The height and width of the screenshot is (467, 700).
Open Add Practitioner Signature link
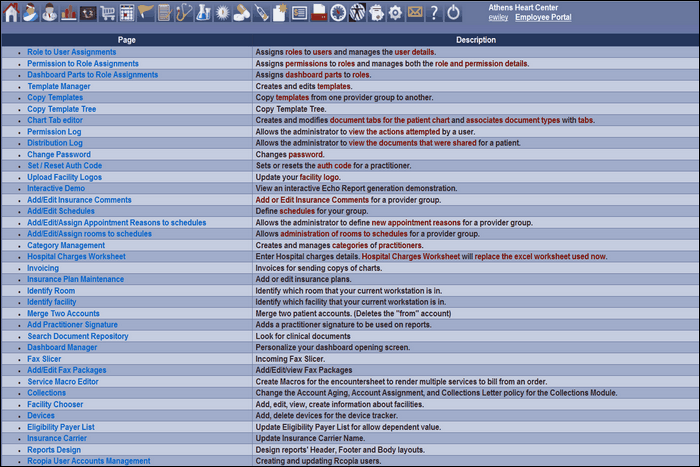point(72,325)
